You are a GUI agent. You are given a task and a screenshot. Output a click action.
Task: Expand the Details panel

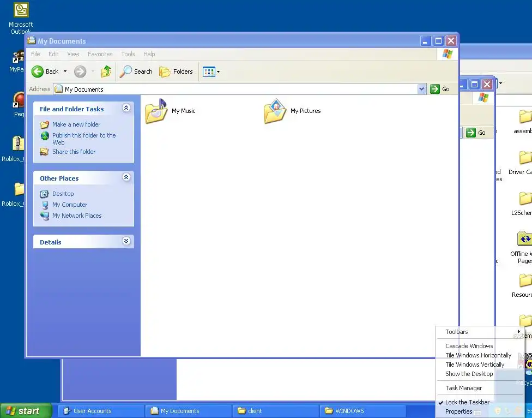(126, 241)
